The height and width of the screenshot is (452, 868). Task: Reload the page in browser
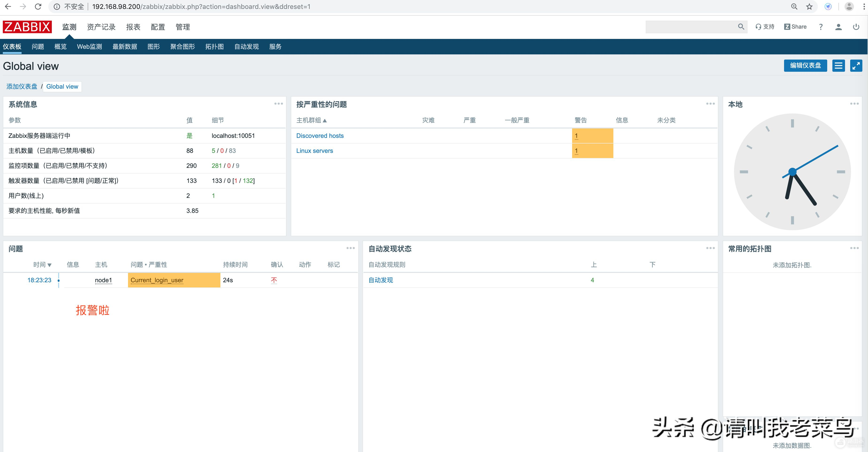tap(38, 7)
